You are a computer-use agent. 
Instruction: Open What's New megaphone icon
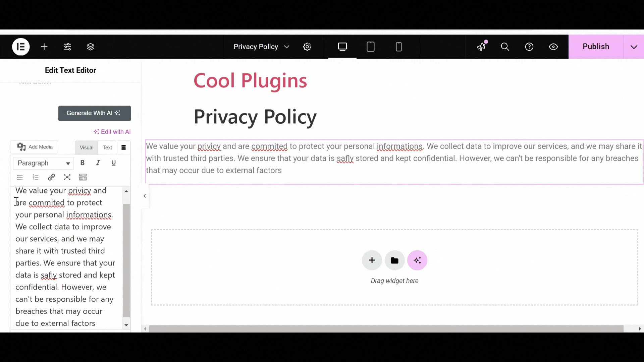pyautogui.click(x=481, y=47)
